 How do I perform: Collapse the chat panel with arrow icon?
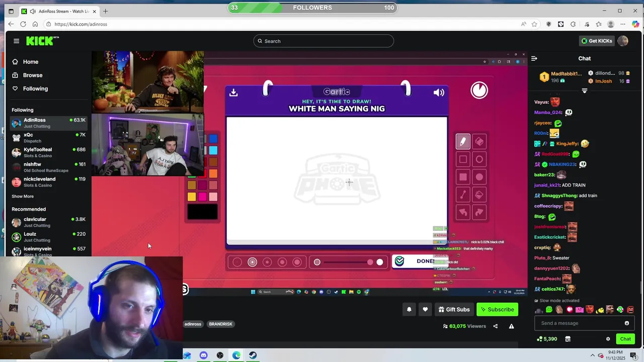pos(534,58)
